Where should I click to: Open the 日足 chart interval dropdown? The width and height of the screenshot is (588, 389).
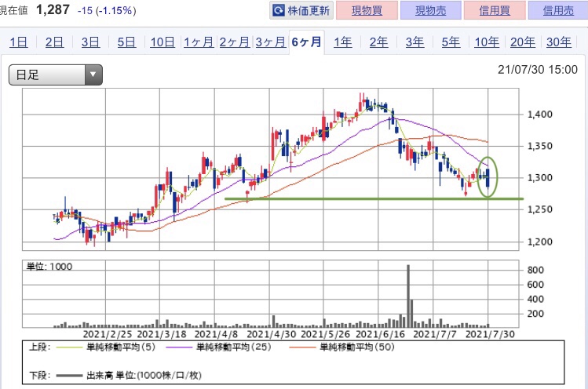pos(55,75)
